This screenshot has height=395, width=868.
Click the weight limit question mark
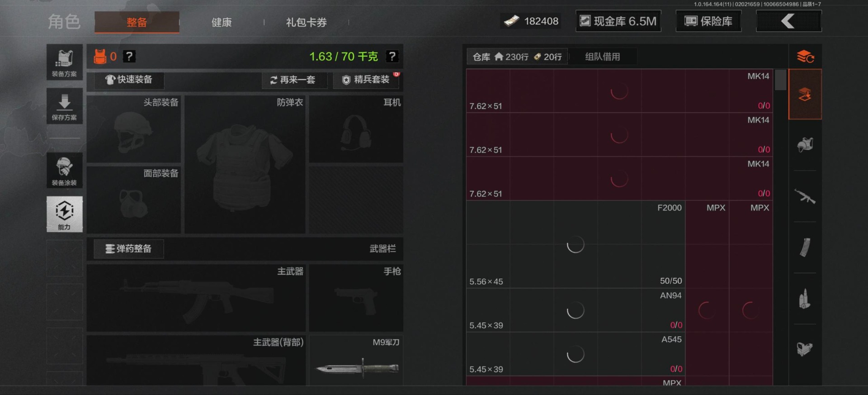392,57
